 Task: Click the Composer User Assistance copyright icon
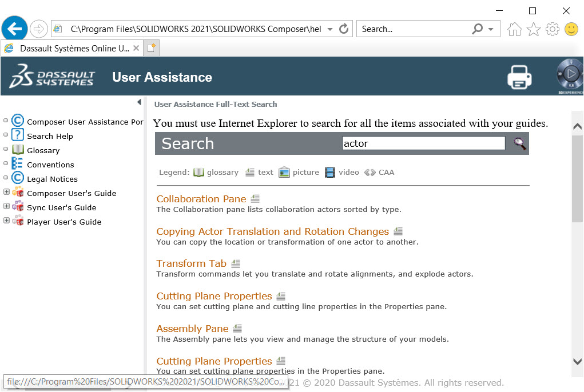(18, 120)
